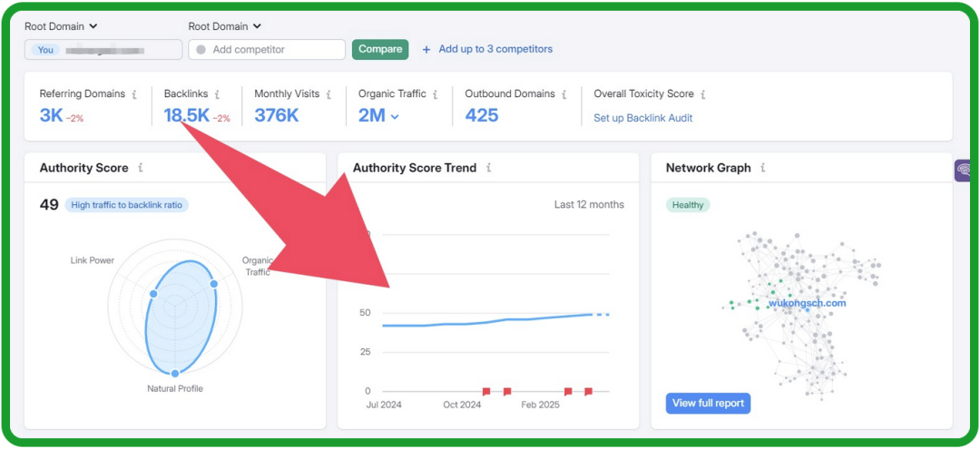Image resolution: width=980 pixels, height=449 pixels.
Task: Click first red flag marker on trend chart
Action: click(486, 392)
